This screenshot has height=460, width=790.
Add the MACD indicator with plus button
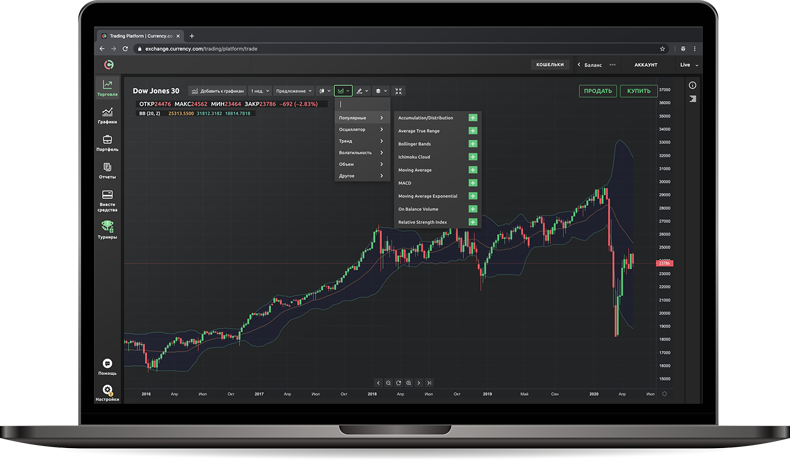click(x=473, y=183)
